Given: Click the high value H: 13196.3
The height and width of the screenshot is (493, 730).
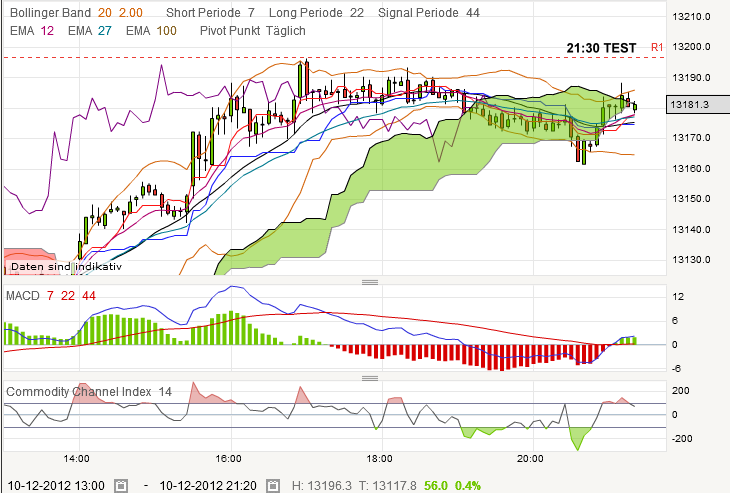Looking at the screenshot, I should click(322, 486).
